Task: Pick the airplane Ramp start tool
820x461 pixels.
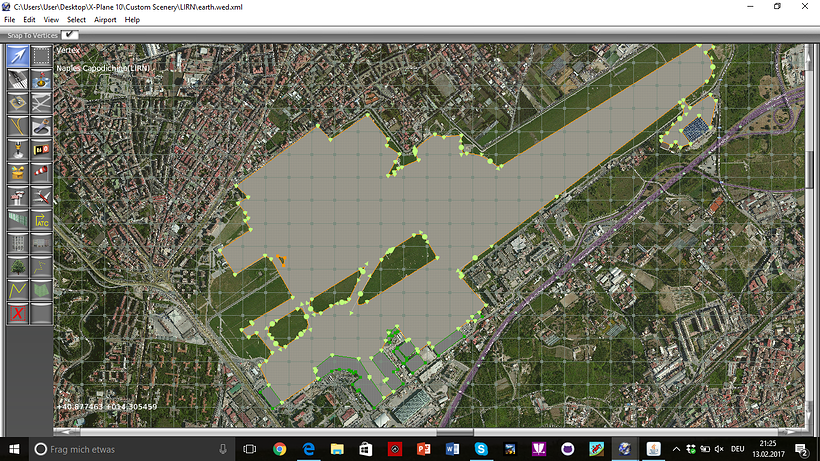Action: tap(41, 197)
